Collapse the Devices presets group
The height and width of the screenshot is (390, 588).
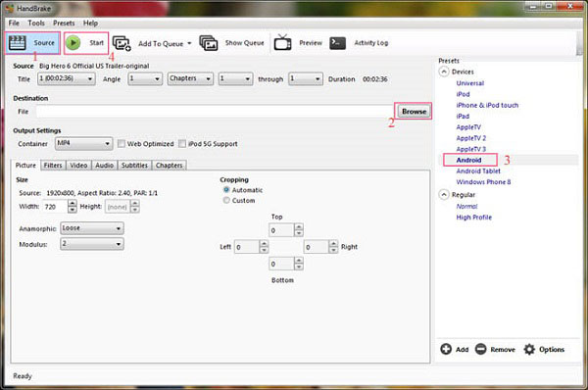point(444,72)
